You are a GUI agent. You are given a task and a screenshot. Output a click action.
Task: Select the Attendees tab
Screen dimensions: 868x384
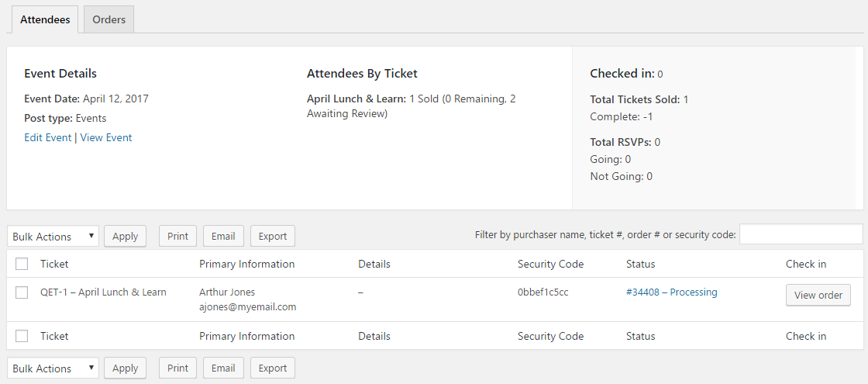[44, 19]
